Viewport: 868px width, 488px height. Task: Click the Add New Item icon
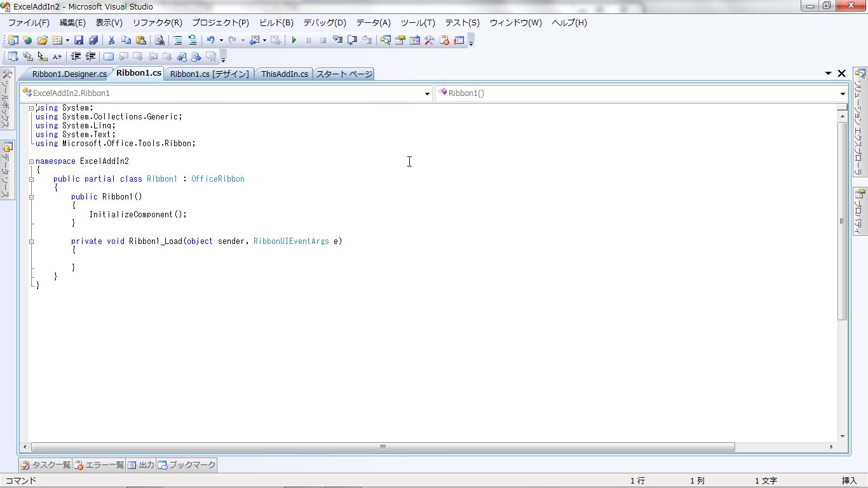57,40
